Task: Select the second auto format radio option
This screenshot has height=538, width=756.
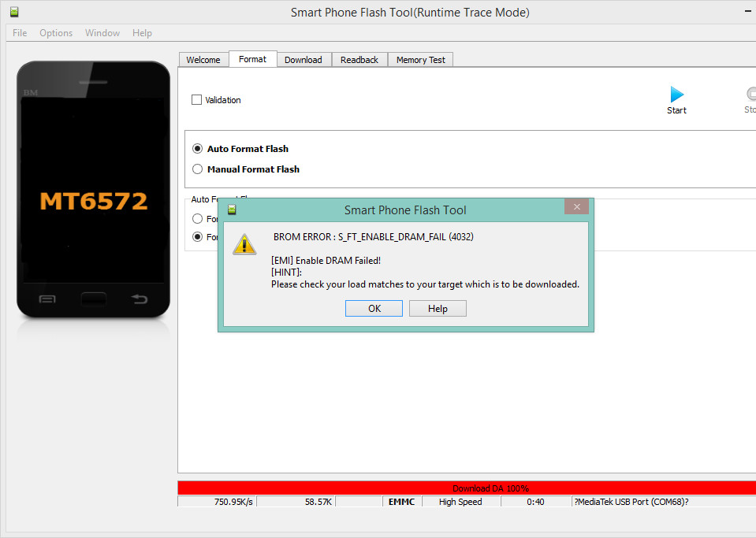Action: tap(197, 237)
